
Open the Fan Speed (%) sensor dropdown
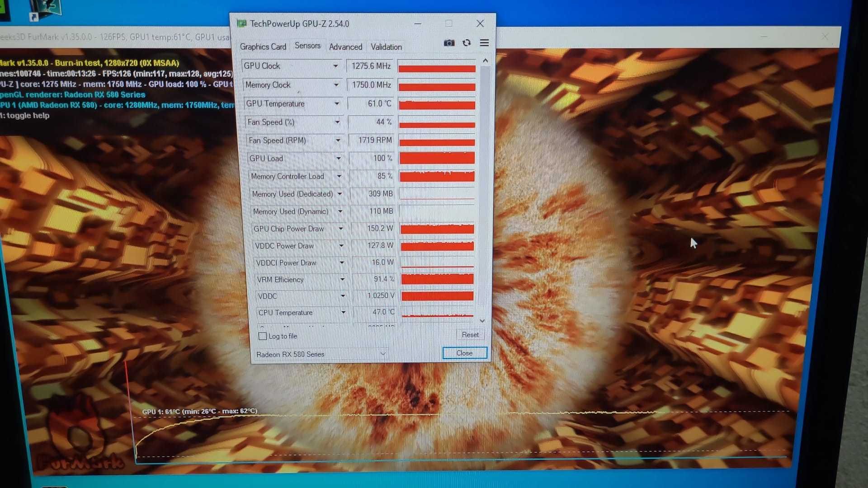337,122
